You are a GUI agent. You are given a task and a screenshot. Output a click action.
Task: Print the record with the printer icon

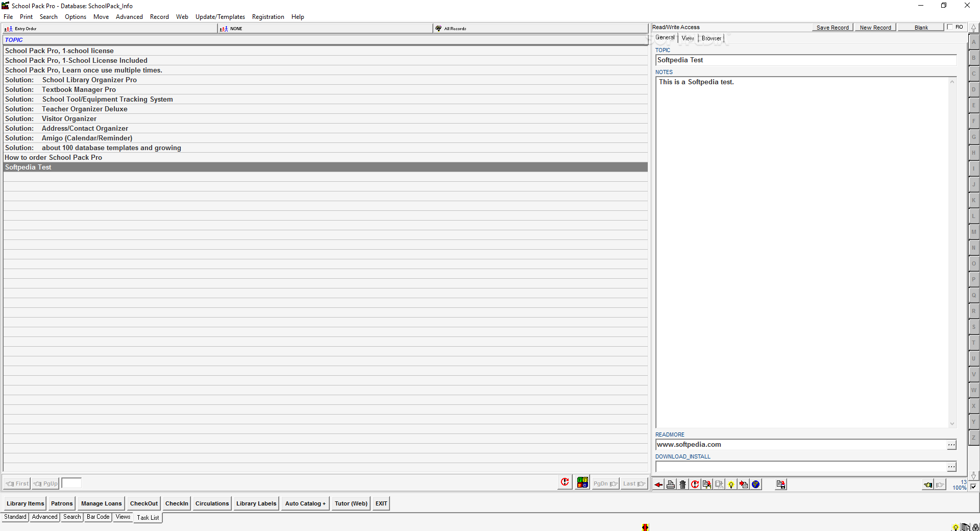click(671, 485)
